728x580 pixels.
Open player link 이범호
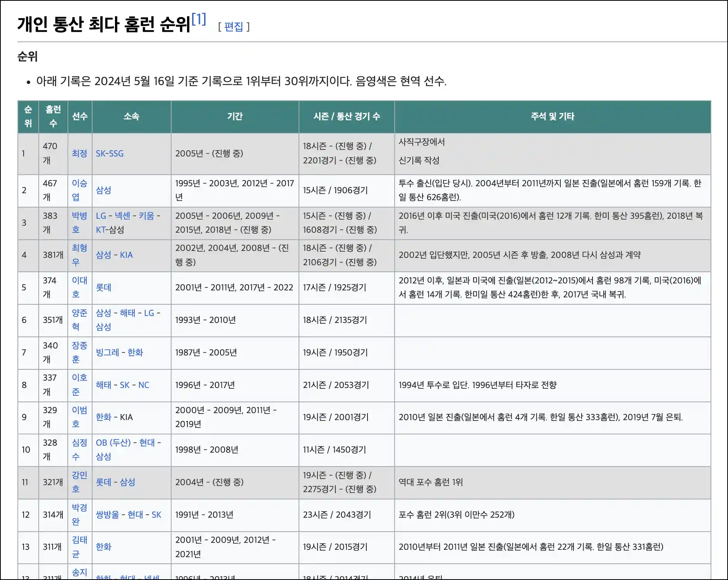click(79, 417)
